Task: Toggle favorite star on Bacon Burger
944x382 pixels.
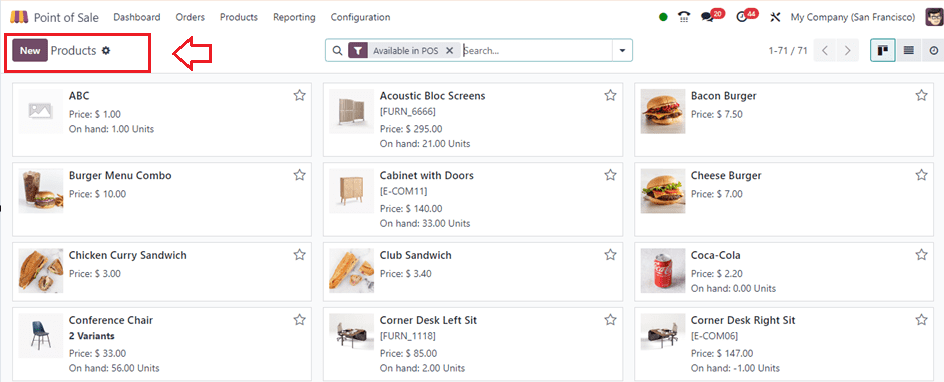Action: 921,95
